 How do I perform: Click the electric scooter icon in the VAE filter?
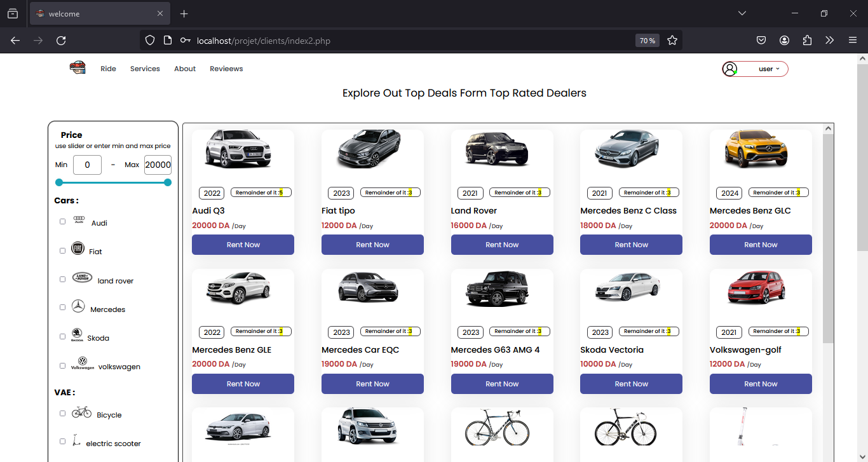tap(76, 440)
